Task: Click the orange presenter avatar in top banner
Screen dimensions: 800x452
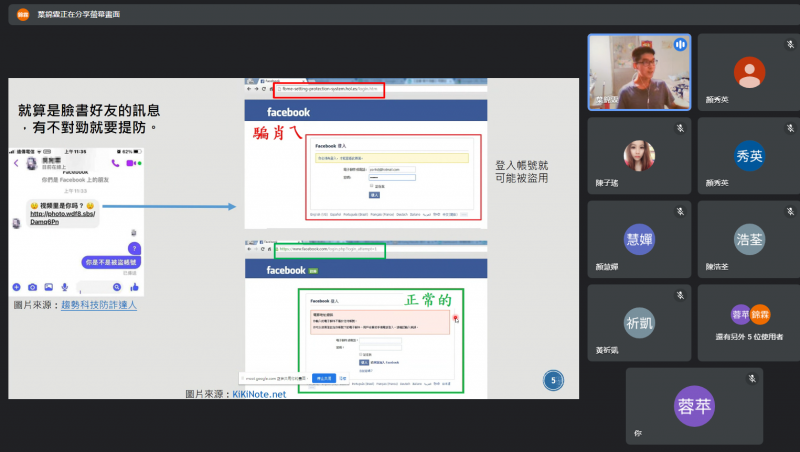Action: (22, 14)
